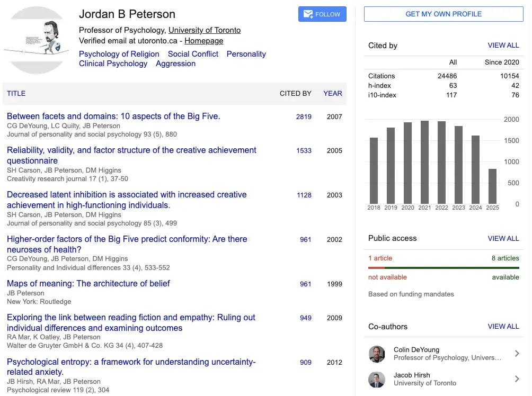
Task: View the 949 citations link
Action: point(305,318)
